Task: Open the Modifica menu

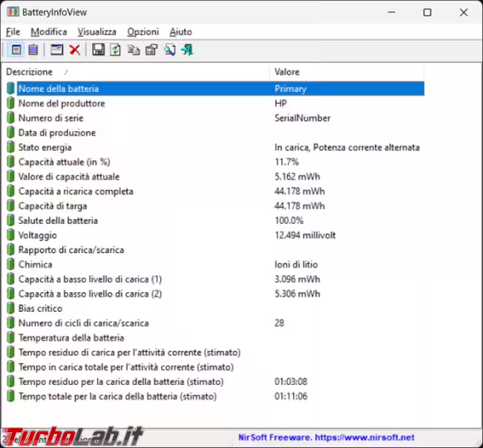Action: (x=49, y=32)
